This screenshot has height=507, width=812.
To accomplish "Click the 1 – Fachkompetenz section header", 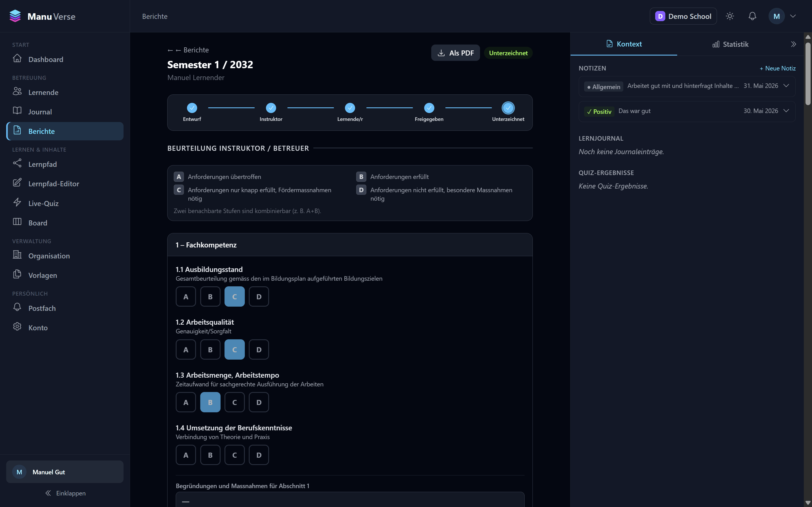I will point(350,245).
